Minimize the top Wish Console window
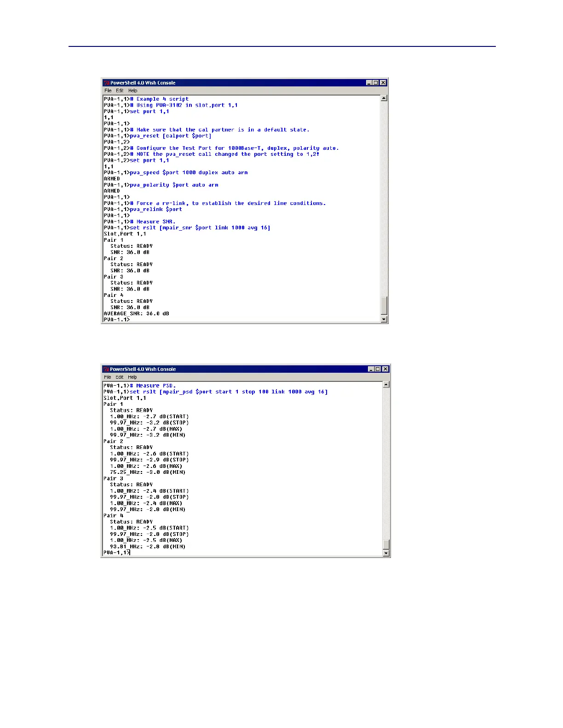The width and height of the screenshot is (563, 728). point(369,83)
